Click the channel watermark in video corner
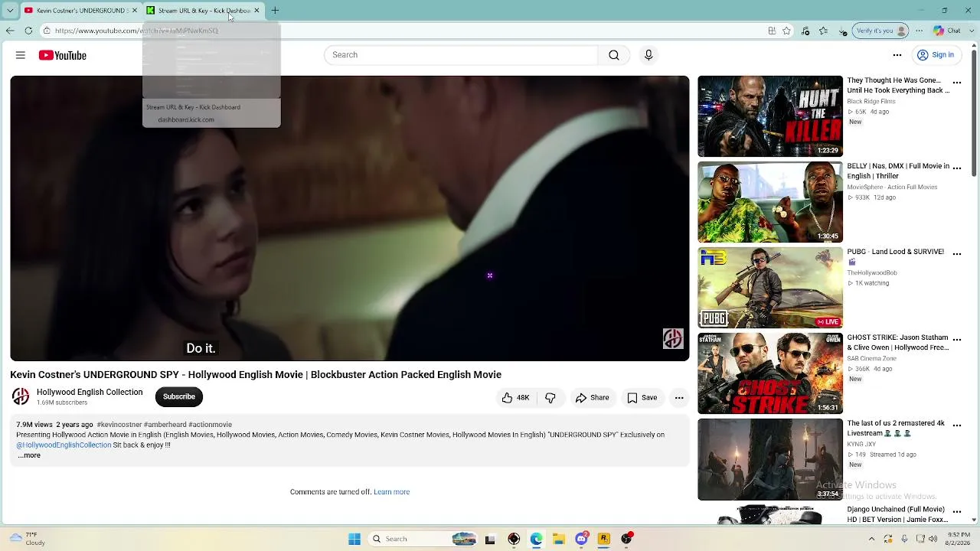 pos(673,338)
